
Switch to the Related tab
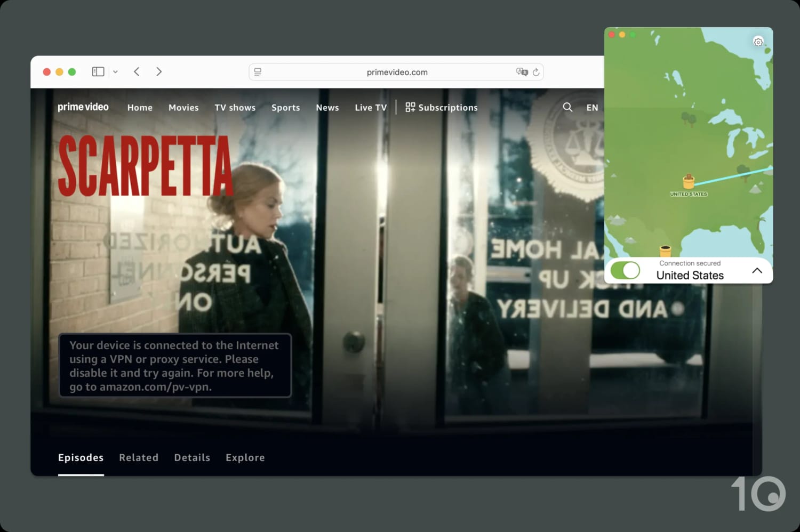[x=139, y=457]
